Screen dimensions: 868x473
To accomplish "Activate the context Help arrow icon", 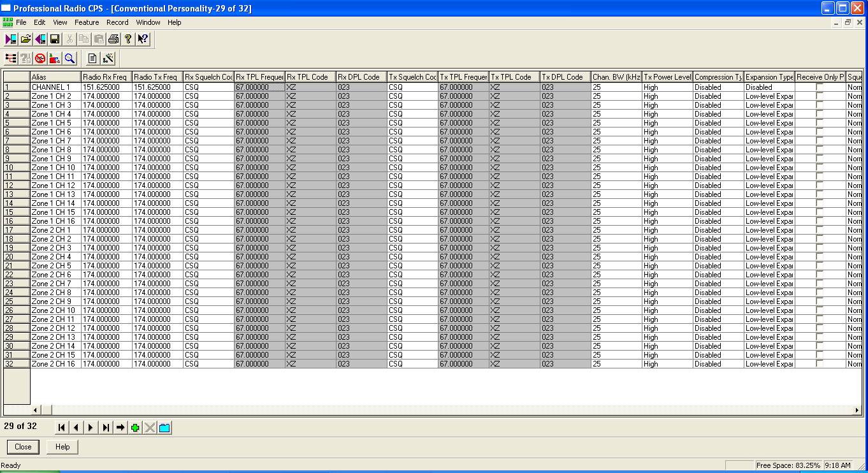I will pos(141,38).
